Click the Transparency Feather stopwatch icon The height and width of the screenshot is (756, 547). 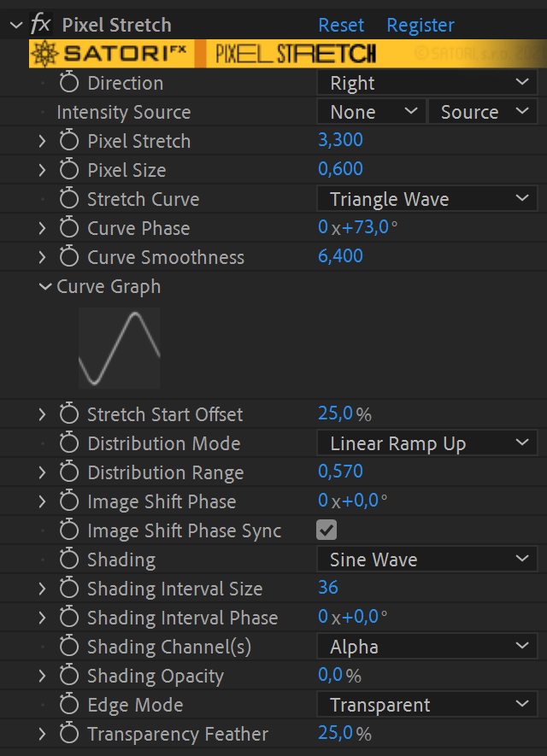tap(69, 734)
